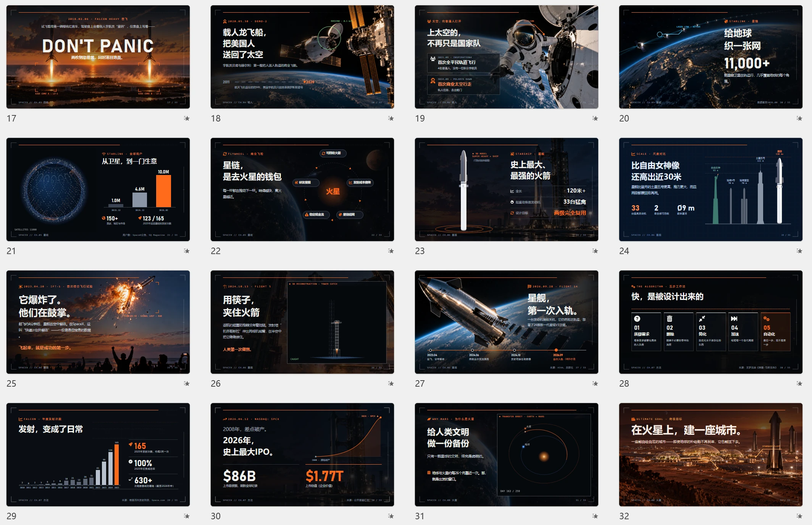Click animation star icon under slide 24
The width and height of the screenshot is (812, 525).
[799, 251]
